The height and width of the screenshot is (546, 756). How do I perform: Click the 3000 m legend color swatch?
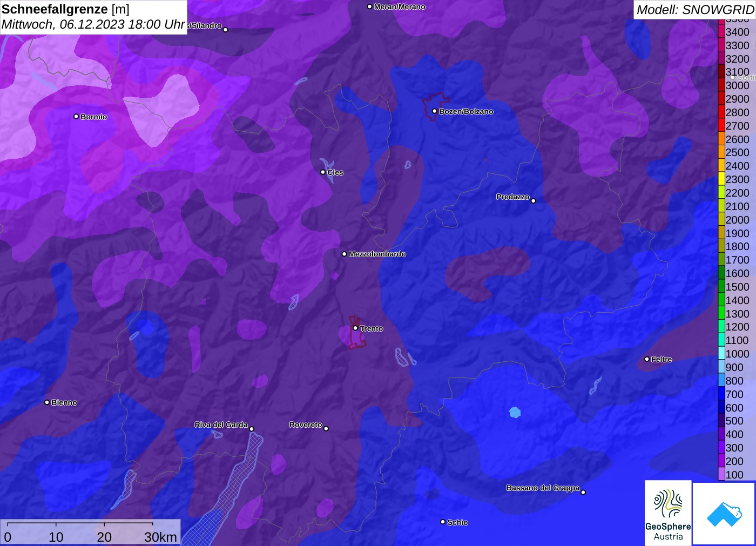coord(721,85)
